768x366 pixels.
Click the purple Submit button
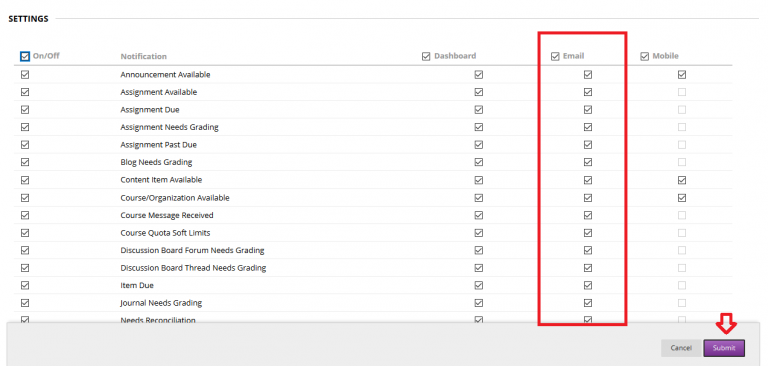(x=724, y=348)
